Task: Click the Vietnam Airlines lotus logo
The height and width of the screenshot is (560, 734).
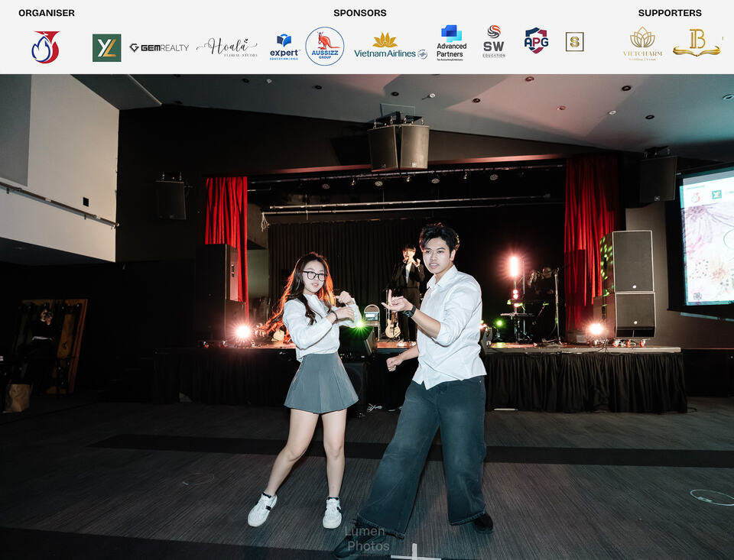Action: [391, 46]
